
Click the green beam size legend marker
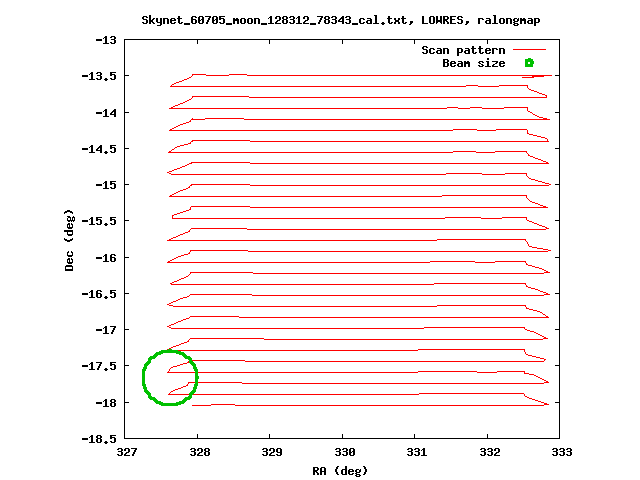click(x=529, y=63)
